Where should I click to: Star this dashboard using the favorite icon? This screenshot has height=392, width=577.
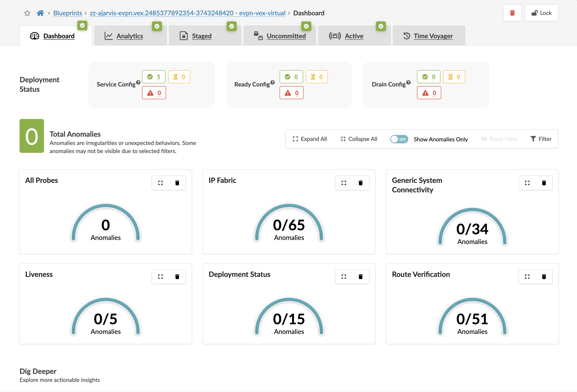click(x=27, y=13)
